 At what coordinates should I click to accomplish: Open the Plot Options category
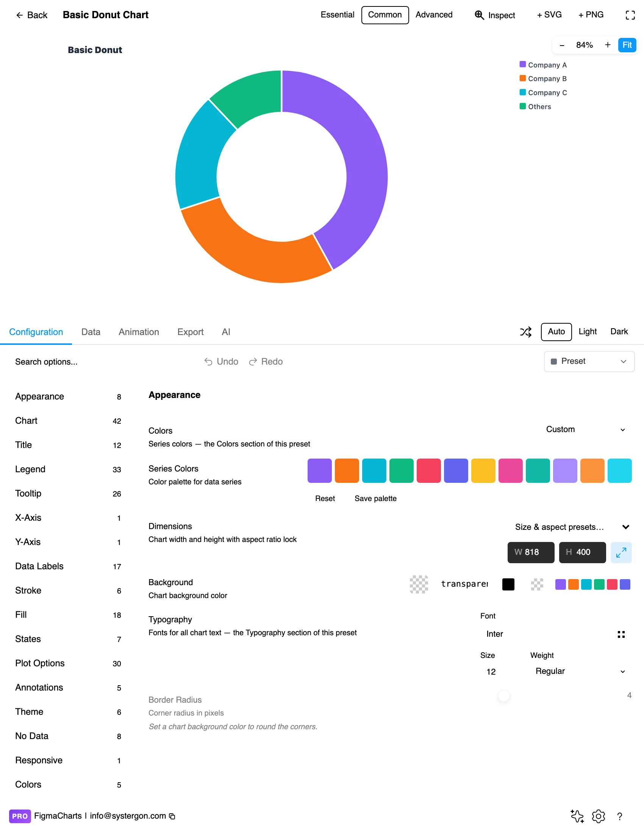[68, 664]
